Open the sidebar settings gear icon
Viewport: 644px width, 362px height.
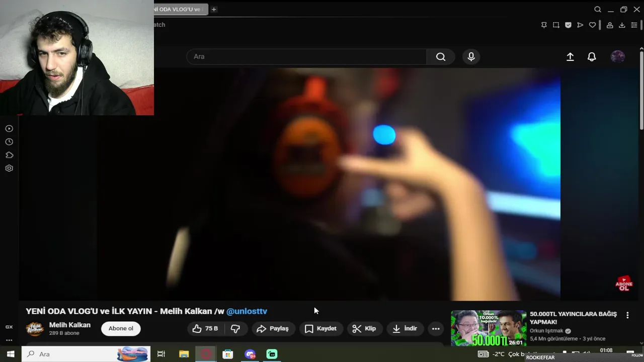coord(9,168)
